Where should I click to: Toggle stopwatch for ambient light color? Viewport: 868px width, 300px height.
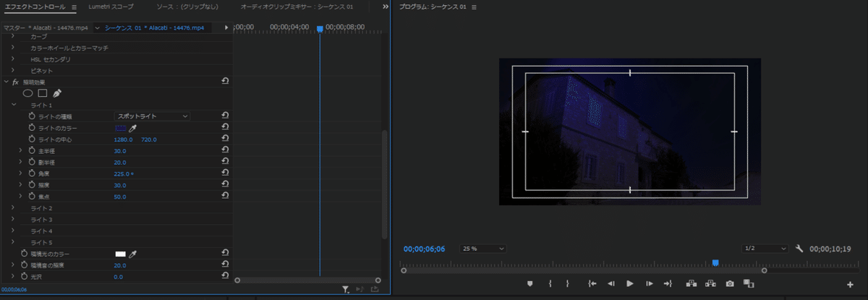24,254
